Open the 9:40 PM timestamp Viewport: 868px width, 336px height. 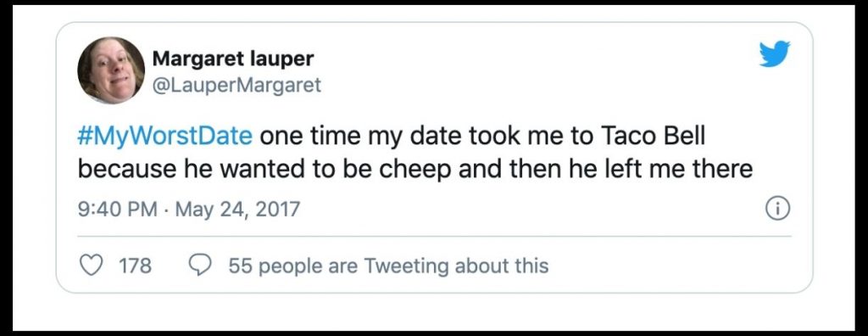(x=117, y=210)
